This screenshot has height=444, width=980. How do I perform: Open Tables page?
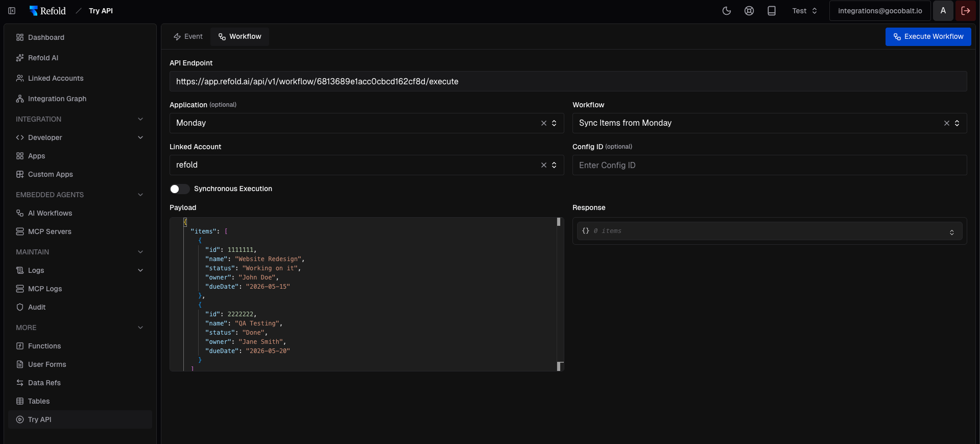[80, 401]
